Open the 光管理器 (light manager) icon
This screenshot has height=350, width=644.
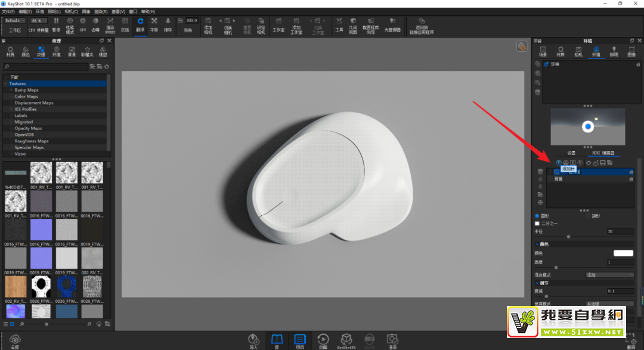[x=392, y=24]
